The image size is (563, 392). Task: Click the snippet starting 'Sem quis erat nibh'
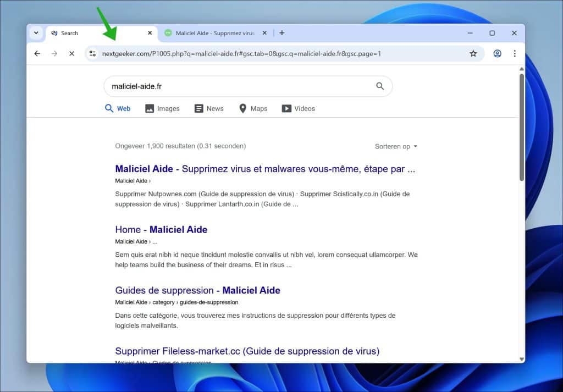point(267,260)
